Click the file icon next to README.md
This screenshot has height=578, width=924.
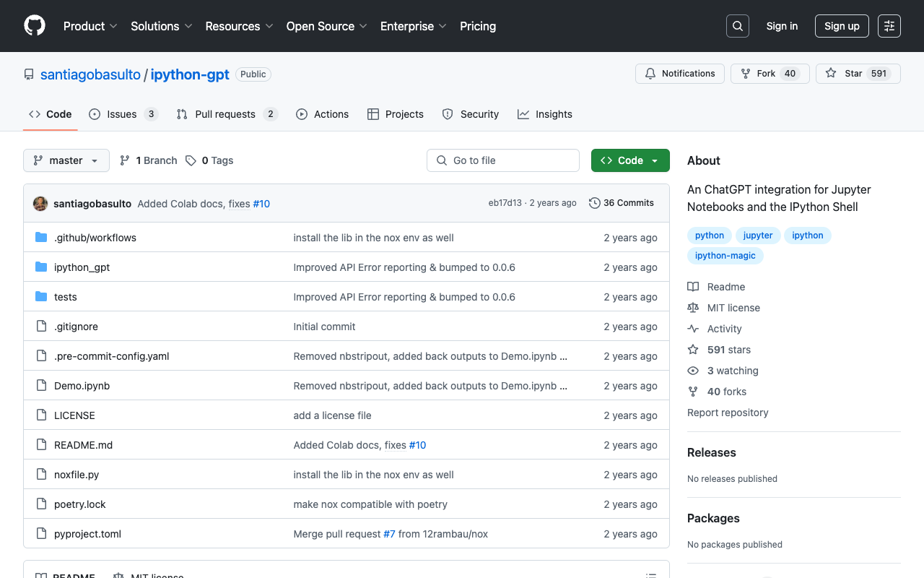[41, 445]
